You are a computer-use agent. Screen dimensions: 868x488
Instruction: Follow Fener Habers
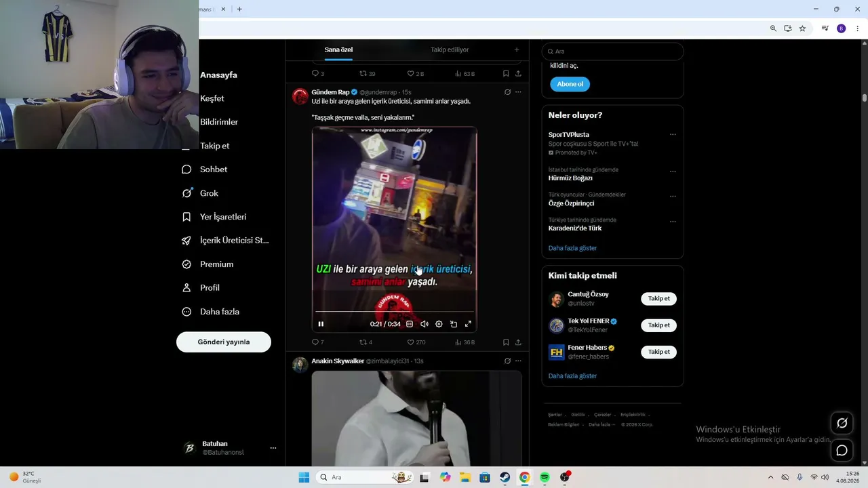pos(658,352)
